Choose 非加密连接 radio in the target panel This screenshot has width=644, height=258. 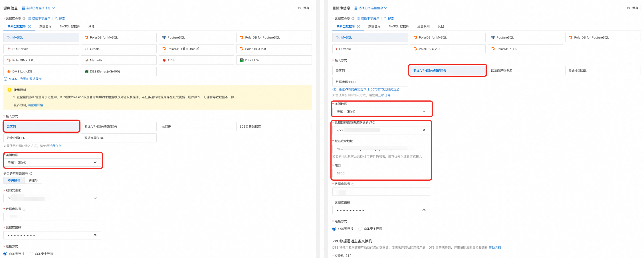tap(334, 229)
